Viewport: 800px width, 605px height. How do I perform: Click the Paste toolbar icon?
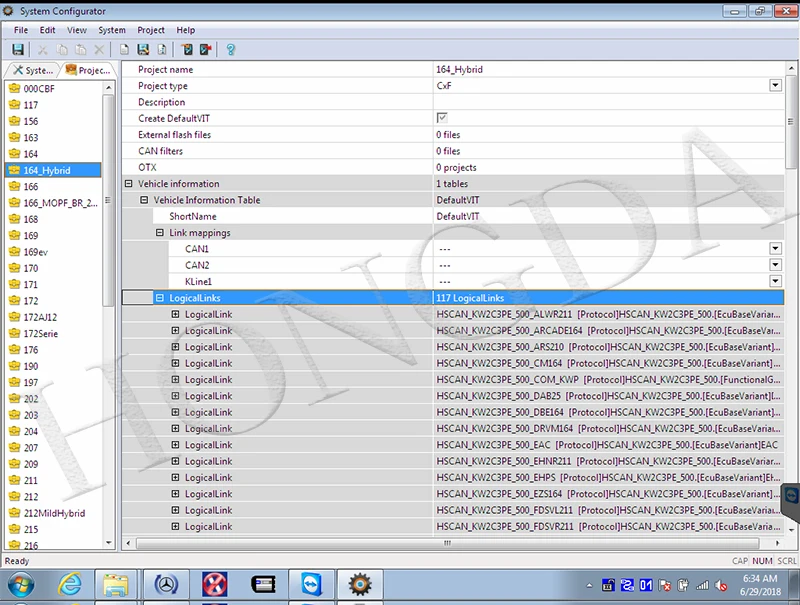point(81,49)
